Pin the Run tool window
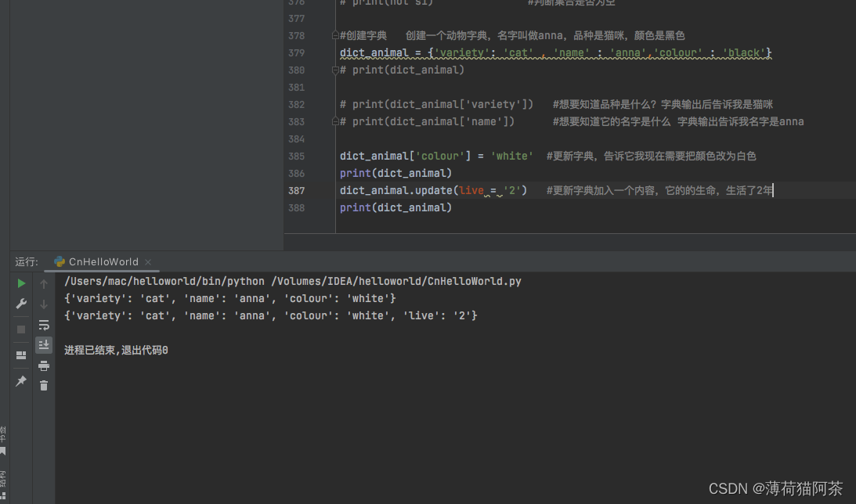Viewport: 856px width, 504px height. click(x=20, y=381)
